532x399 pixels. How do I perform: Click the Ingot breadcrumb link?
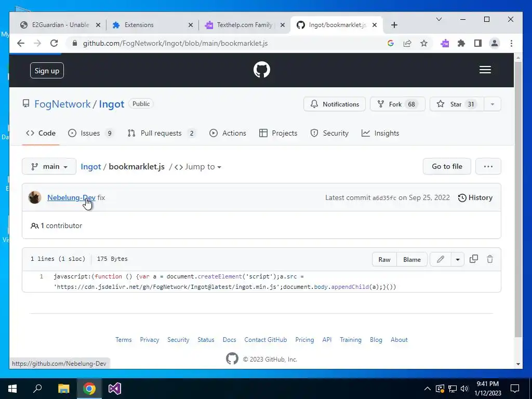pos(90,167)
